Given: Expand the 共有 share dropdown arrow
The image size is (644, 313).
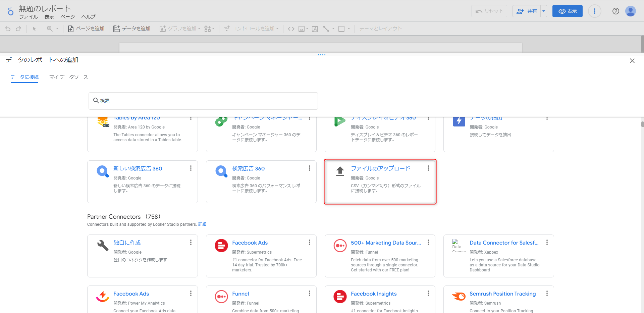Looking at the screenshot, I should click(x=544, y=11).
